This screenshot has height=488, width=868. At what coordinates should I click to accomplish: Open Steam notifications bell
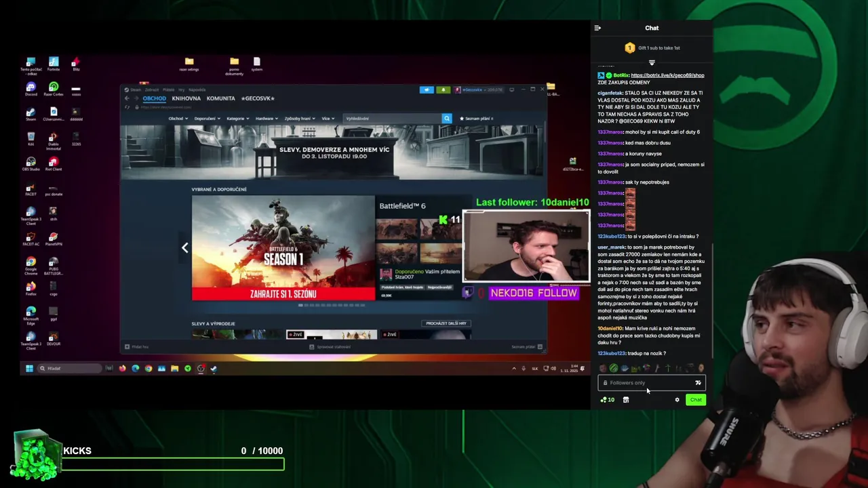[x=443, y=89]
